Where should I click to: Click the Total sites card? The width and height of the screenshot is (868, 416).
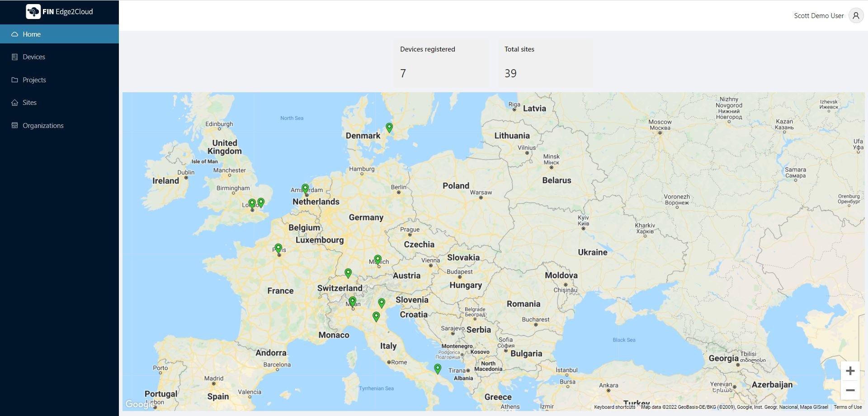(x=545, y=63)
